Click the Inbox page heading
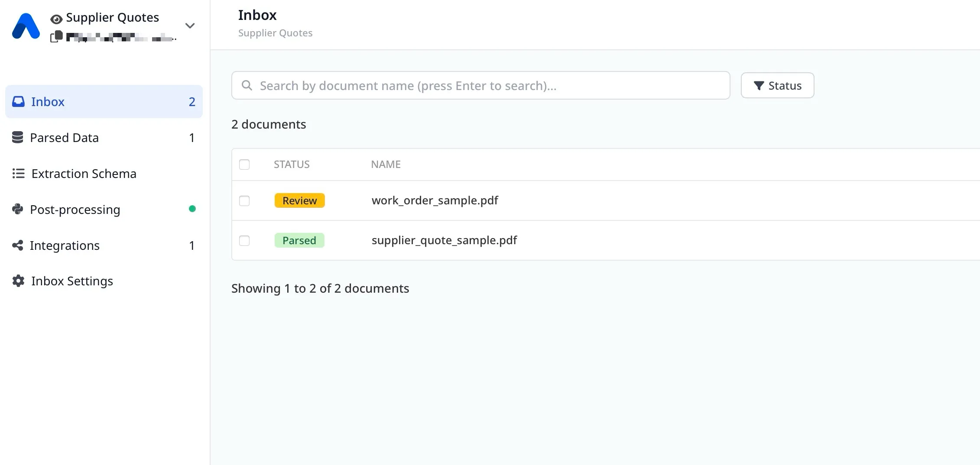Image resolution: width=980 pixels, height=465 pixels. pos(257,15)
